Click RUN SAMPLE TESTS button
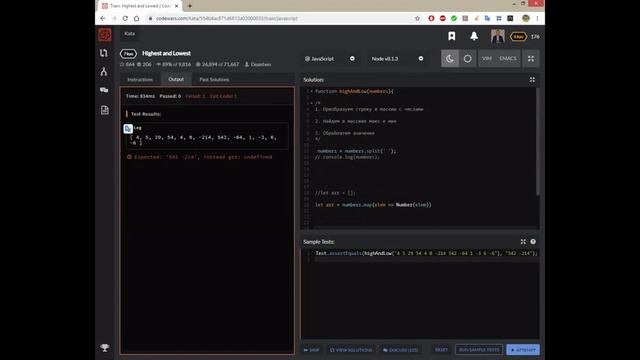The height and width of the screenshot is (360, 640). pyautogui.click(x=479, y=350)
